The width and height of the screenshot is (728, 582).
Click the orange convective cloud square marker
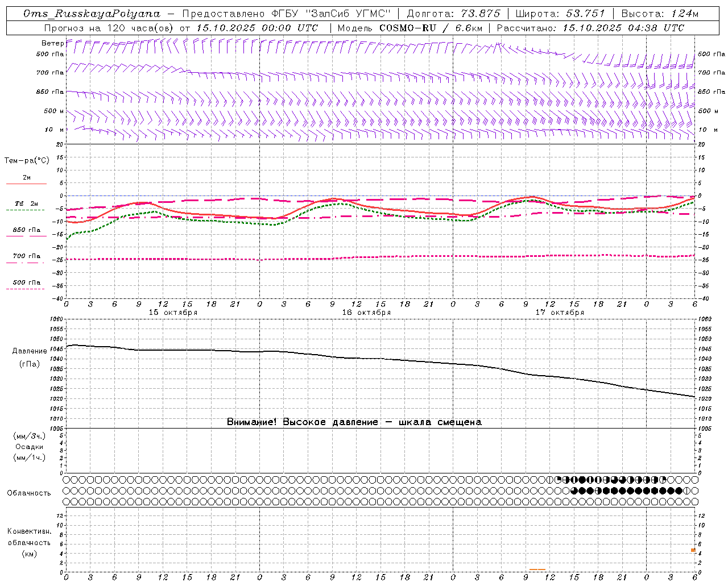(693, 550)
